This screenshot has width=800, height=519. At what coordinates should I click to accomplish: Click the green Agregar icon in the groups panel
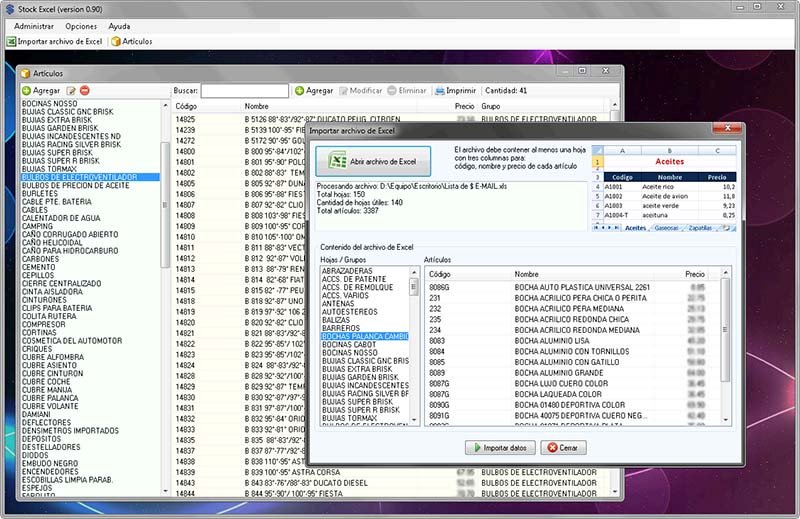click(27, 90)
